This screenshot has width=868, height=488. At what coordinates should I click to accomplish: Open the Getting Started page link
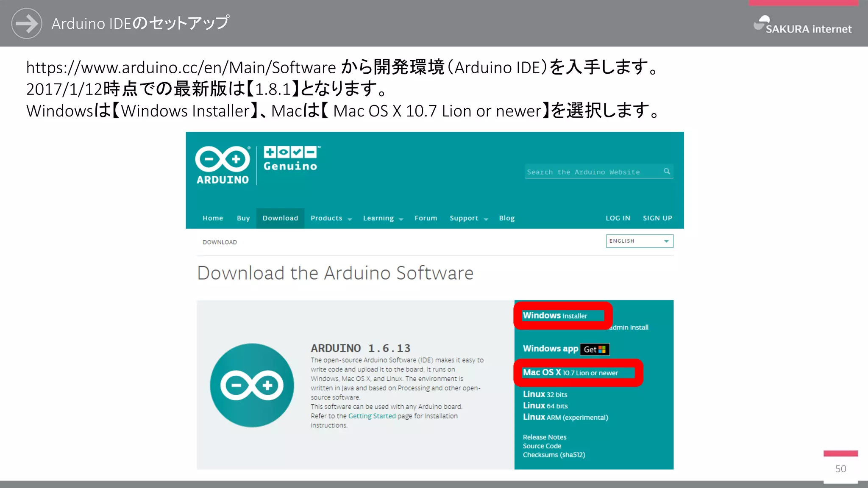coord(372,416)
